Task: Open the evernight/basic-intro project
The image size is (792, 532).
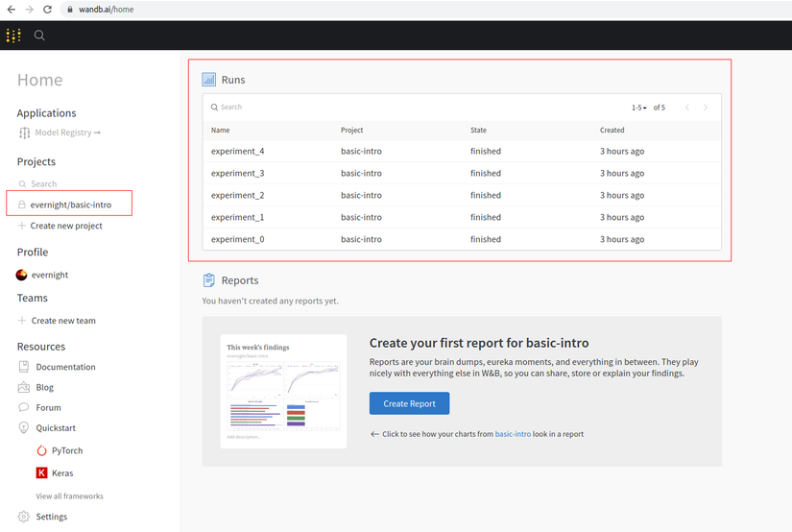Action: pyautogui.click(x=69, y=203)
